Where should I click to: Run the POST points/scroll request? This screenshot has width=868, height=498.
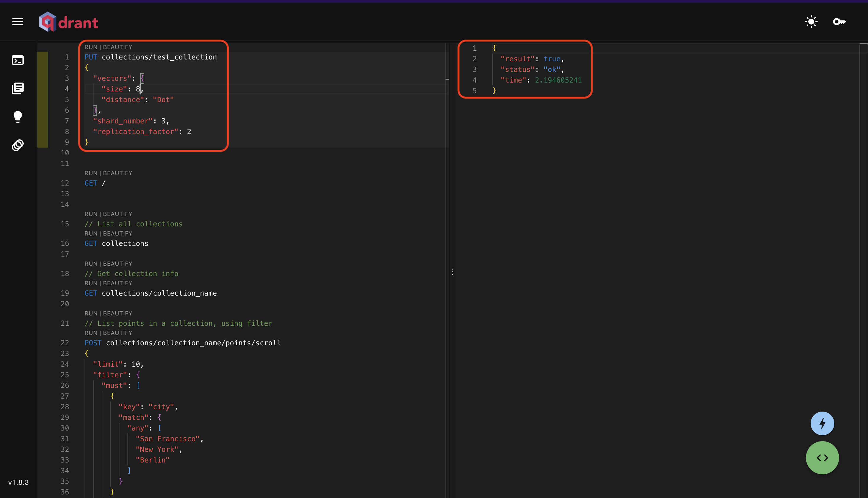point(91,333)
